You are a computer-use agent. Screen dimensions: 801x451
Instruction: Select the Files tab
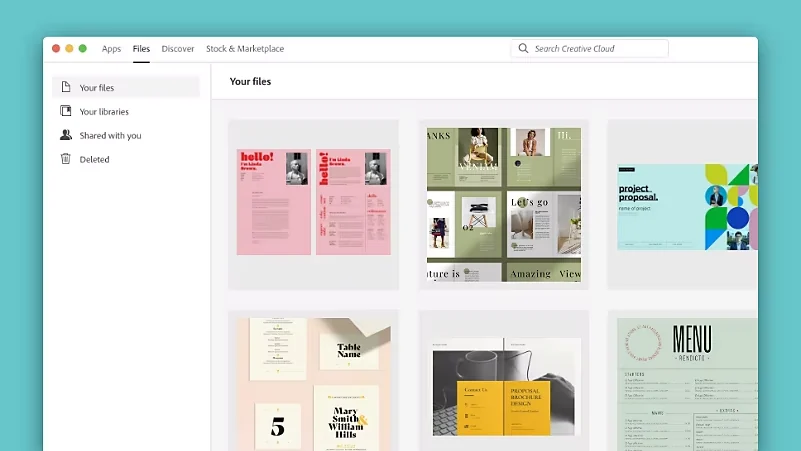(142, 49)
